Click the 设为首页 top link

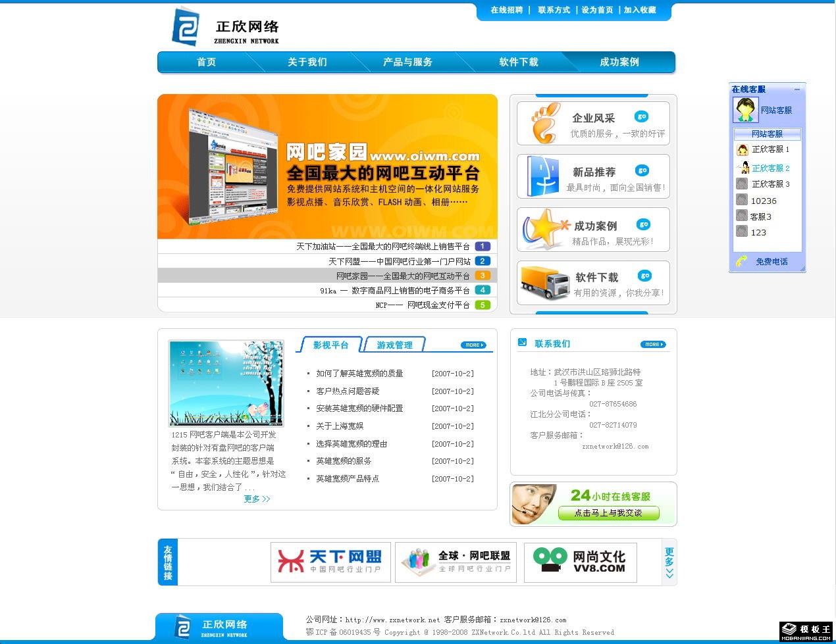(x=597, y=10)
